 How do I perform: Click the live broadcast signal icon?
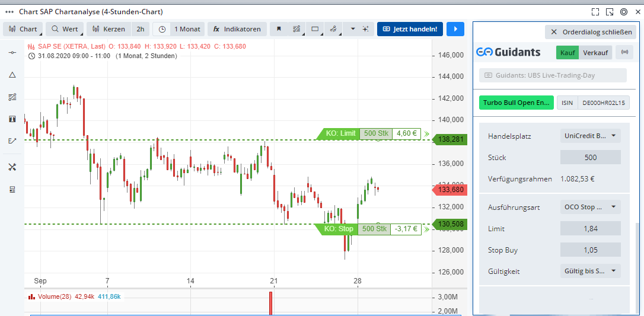pyautogui.click(x=624, y=53)
